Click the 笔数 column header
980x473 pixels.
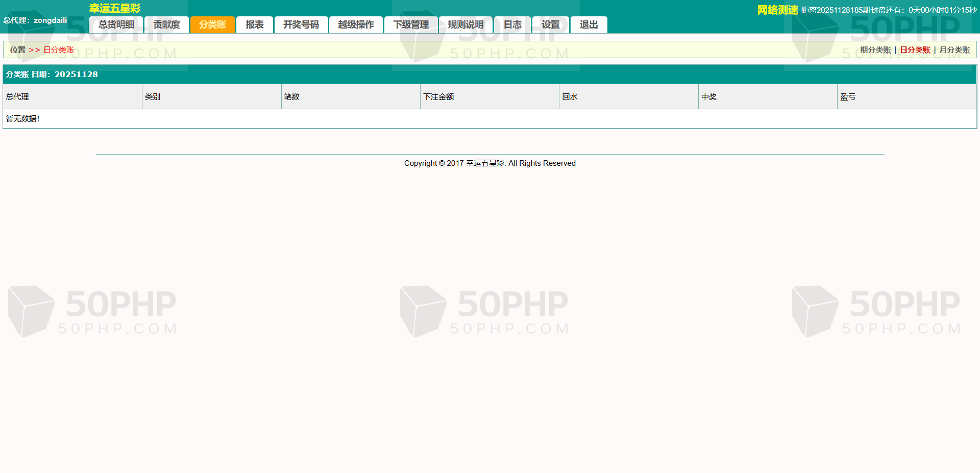(292, 97)
